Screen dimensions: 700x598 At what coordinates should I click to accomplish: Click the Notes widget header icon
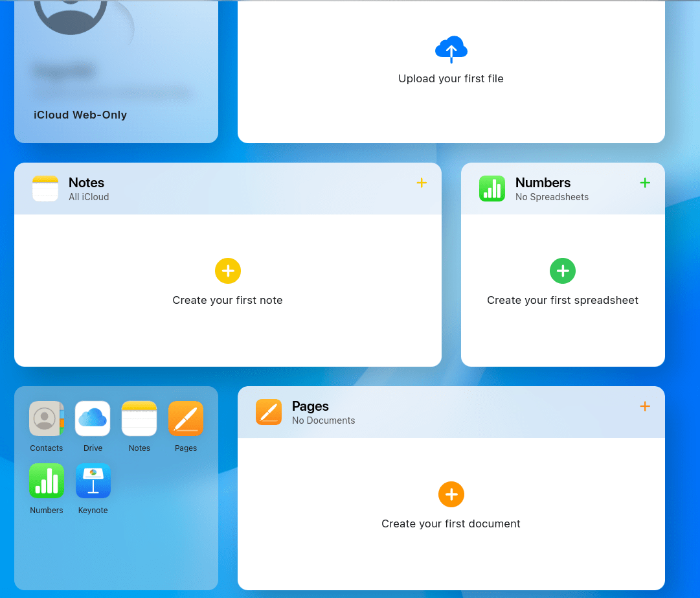click(x=44, y=189)
